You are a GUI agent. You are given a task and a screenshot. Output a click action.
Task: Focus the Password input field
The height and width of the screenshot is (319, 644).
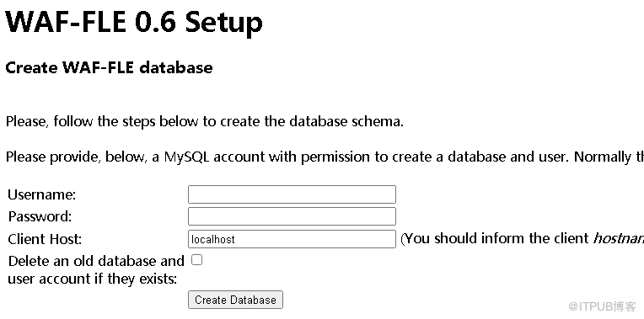pos(292,216)
